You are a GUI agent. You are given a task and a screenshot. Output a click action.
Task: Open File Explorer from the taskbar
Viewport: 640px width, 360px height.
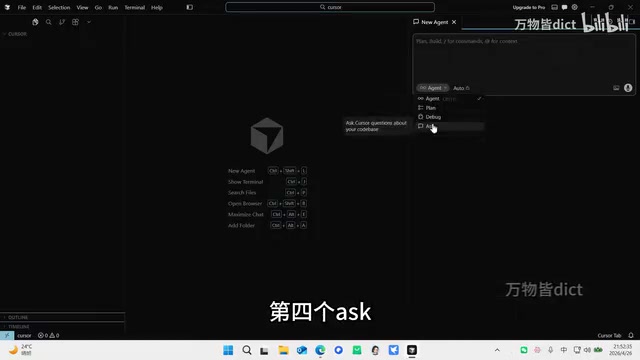283,350
